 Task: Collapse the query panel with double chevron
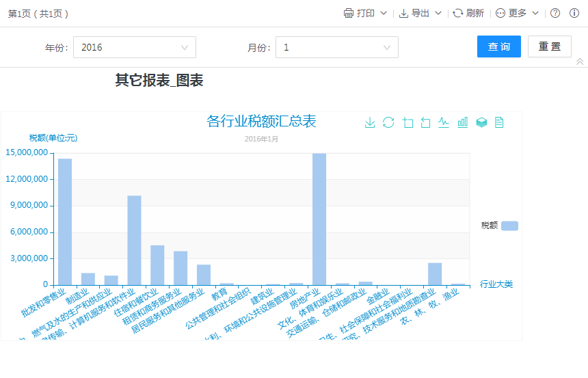580,62
